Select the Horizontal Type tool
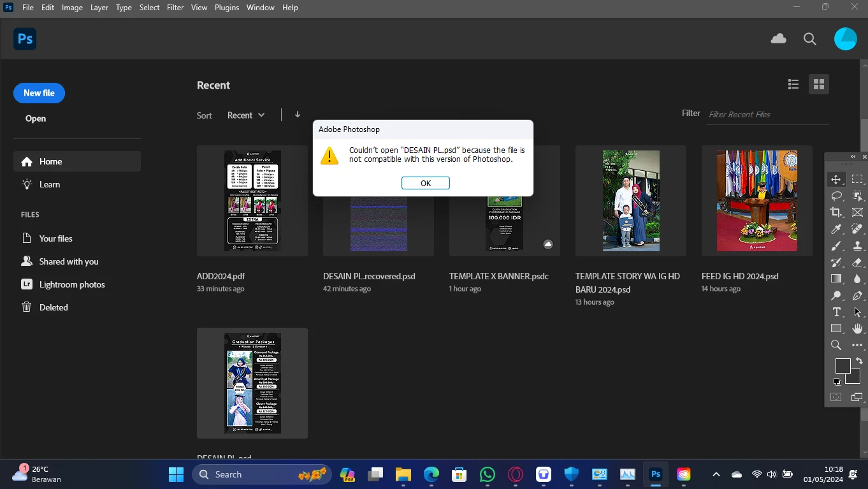868x489 pixels. (836, 312)
